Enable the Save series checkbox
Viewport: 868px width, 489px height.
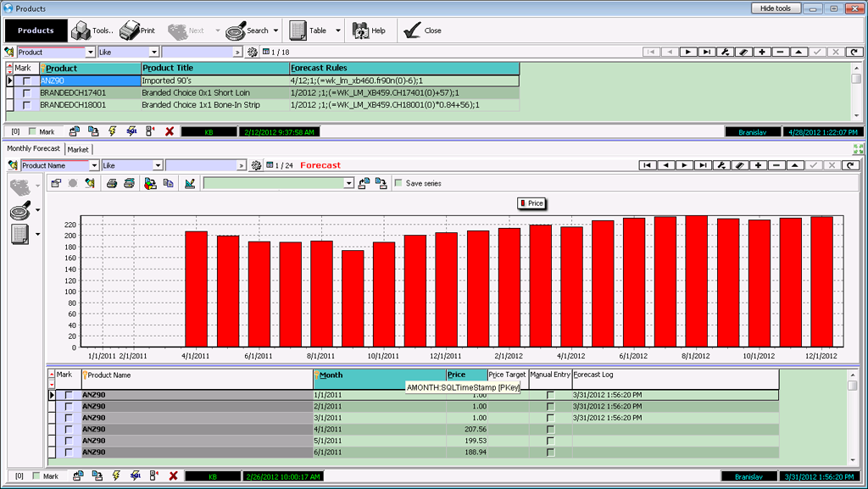tap(399, 183)
